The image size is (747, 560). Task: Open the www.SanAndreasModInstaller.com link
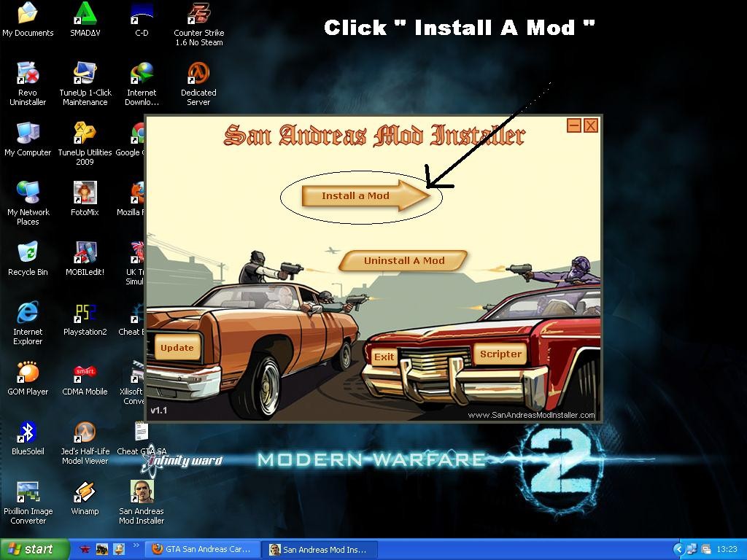click(x=531, y=415)
